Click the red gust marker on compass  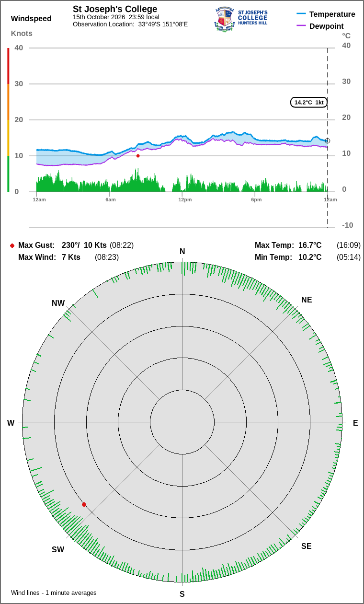84,504
